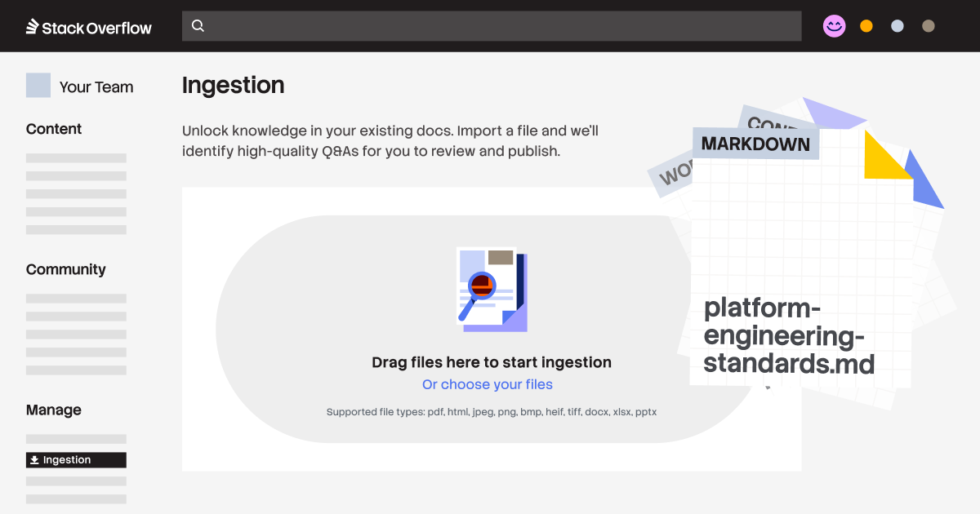The height and width of the screenshot is (514, 980).
Task: Click the orange circle in header
Action: [x=866, y=26]
